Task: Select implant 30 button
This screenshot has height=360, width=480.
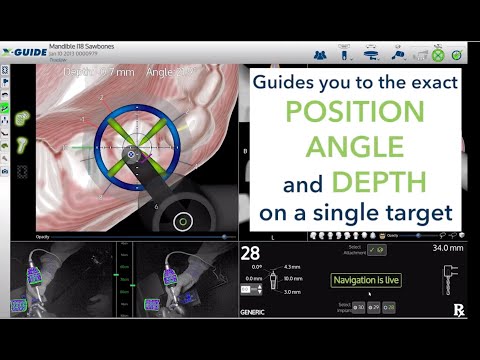Action: click(359, 307)
